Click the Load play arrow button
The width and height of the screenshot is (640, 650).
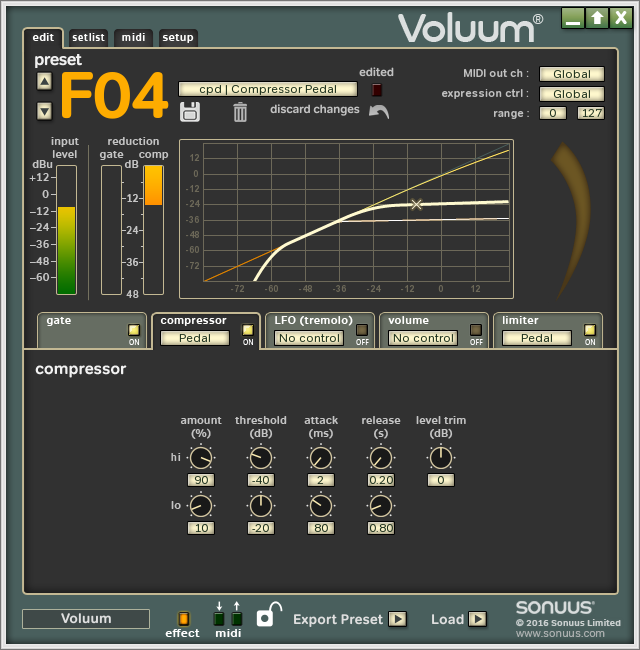coord(478,619)
